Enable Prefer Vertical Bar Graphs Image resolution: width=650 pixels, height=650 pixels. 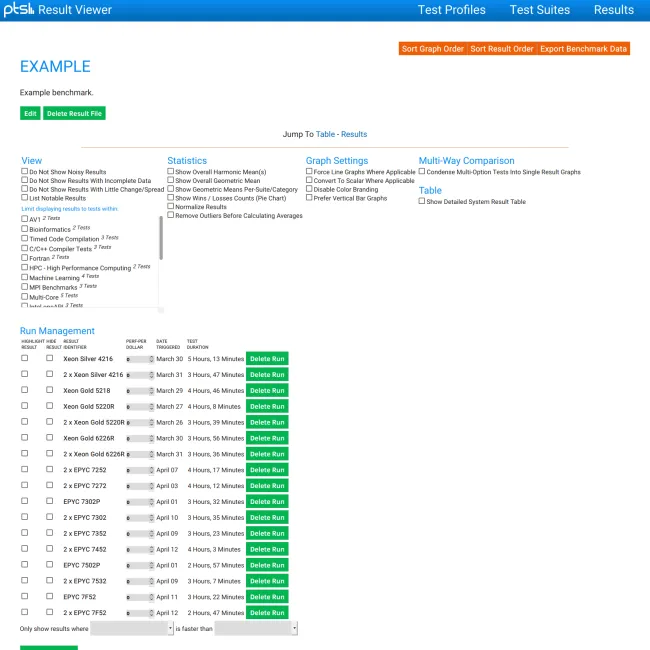pyautogui.click(x=309, y=197)
